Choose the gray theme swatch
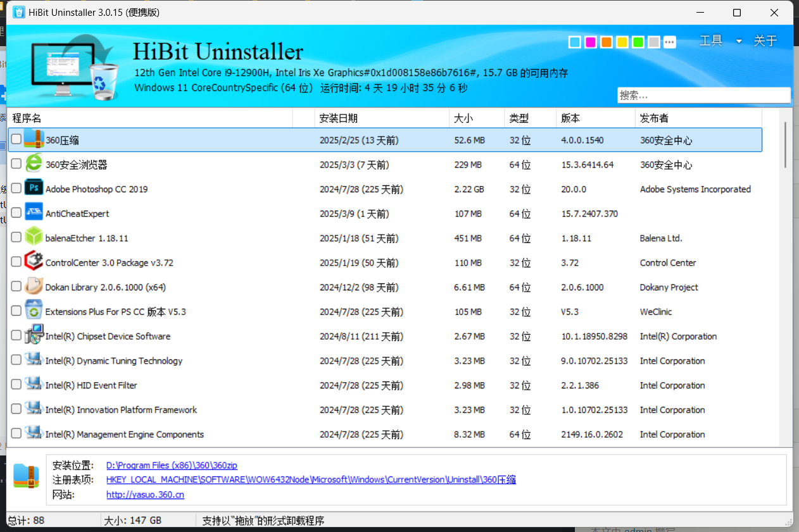799x532 pixels. pos(654,42)
